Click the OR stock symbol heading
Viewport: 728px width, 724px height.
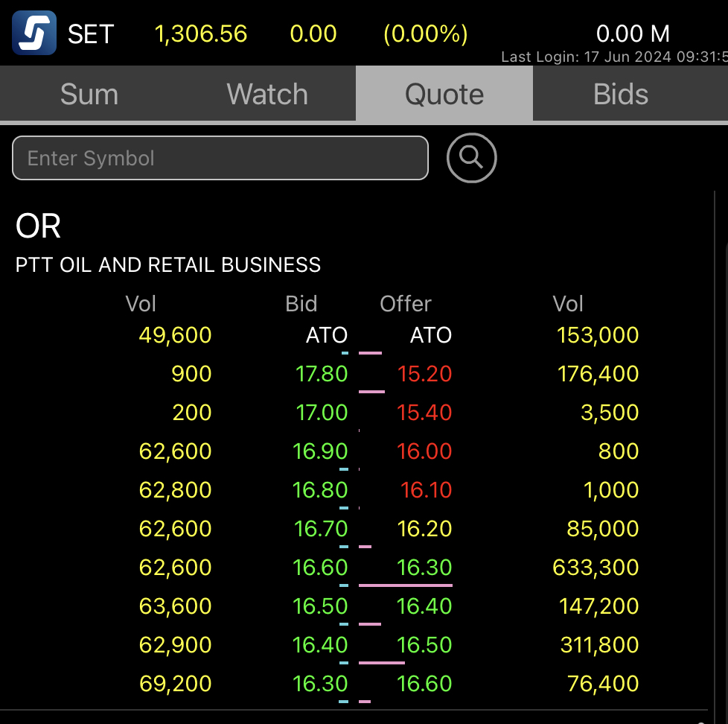tap(38, 226)
